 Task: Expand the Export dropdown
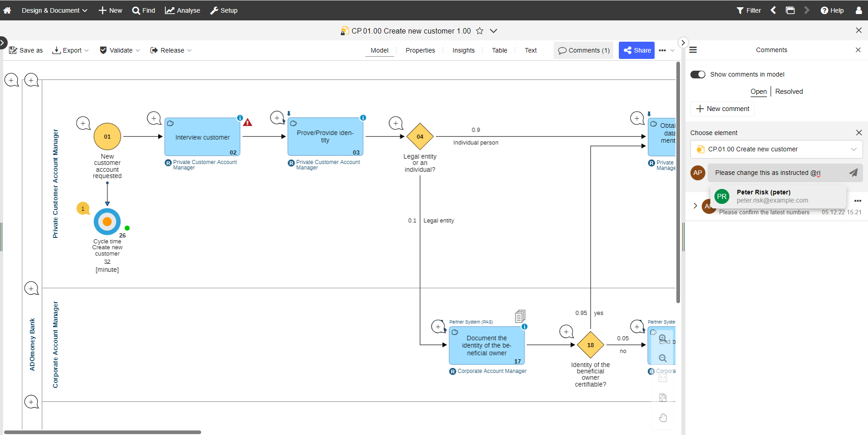point(71,50)
